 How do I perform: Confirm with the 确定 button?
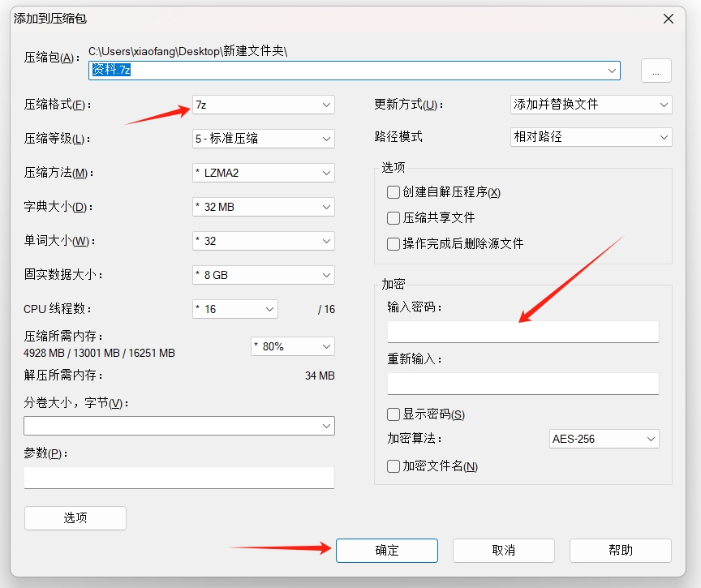point(387,550)
